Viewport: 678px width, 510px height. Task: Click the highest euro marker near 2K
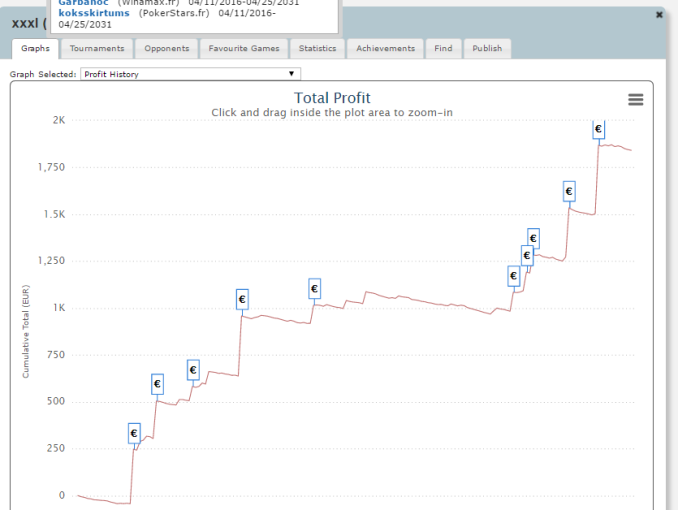tap(599, 129)
